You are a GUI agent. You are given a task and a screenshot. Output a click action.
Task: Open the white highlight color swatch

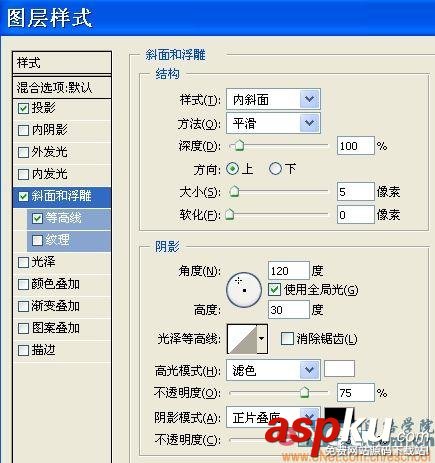pos(339,369)
